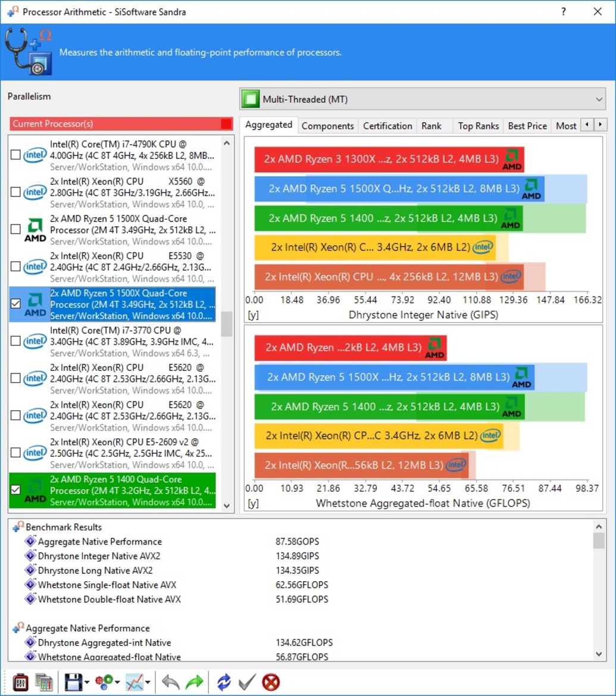Open the Most tab
This screenshot has height=696, width=616.
click(566, 126)
